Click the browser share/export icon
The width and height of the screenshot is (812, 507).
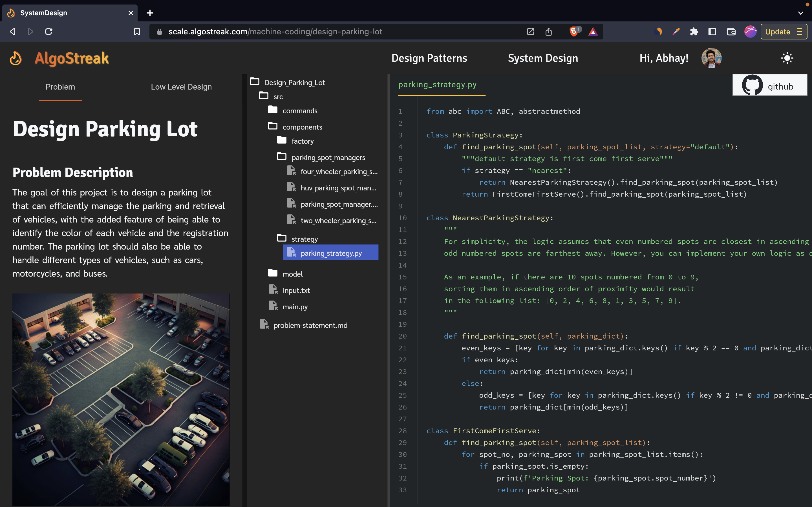click(548, 32)
